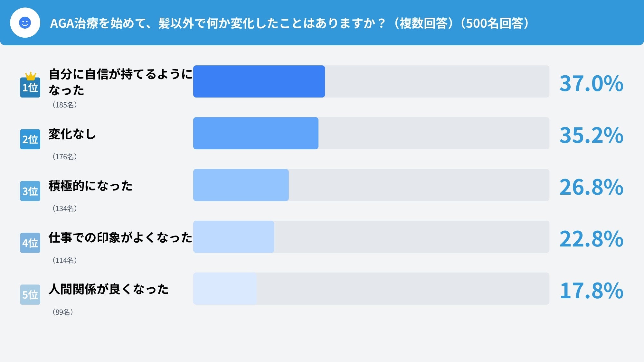Click the 1位 rank badge with crown
644x362 pixels.
tap(30, 88)
